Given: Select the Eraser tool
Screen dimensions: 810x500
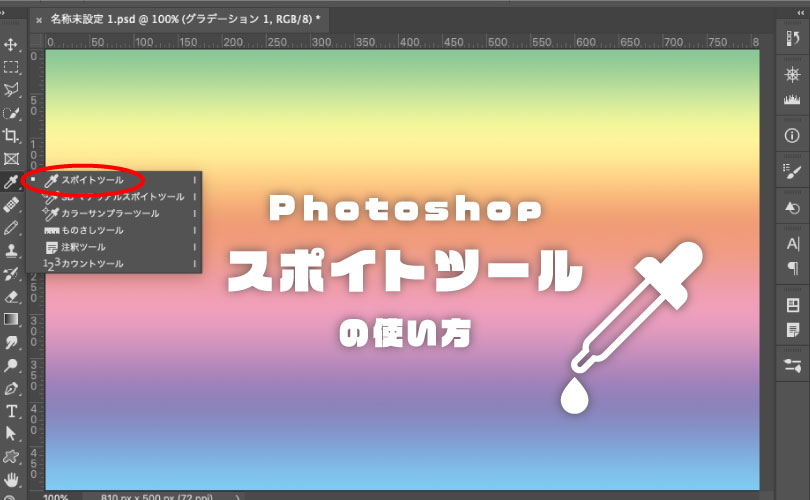Looking at the screenshot, I should point(11,296).
